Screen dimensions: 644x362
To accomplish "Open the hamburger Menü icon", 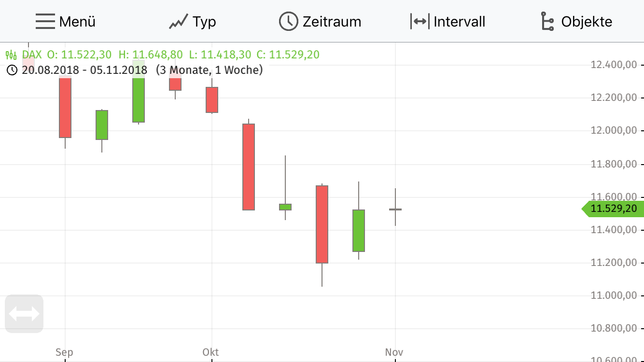I will pyautogui.click(x=45, y=22).
